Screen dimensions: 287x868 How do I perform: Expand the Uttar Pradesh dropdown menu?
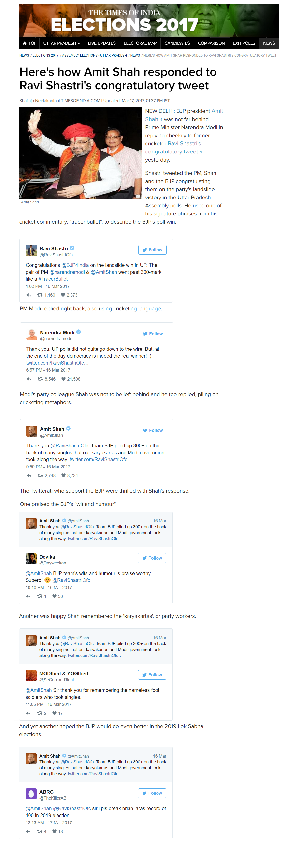62,44
